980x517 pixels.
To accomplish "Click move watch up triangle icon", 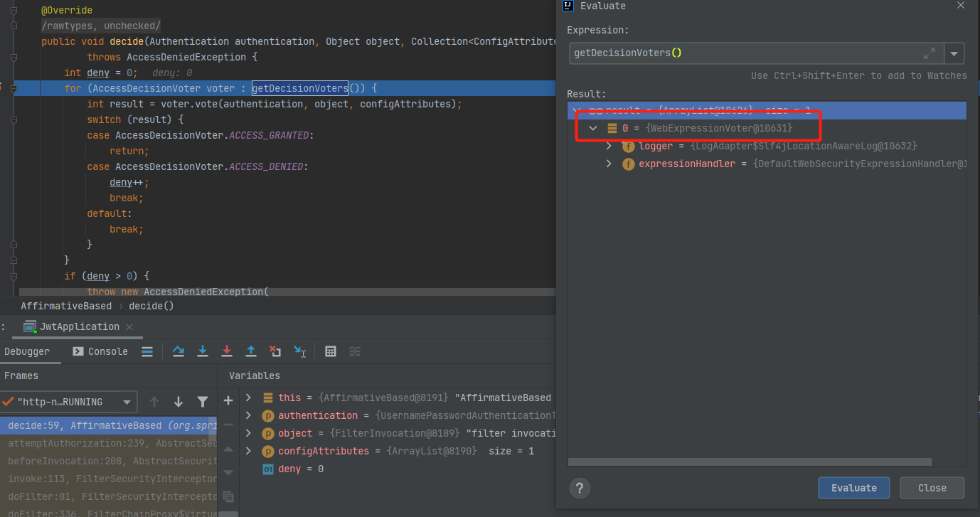I will pyautogui.click(x=228, y=449).
